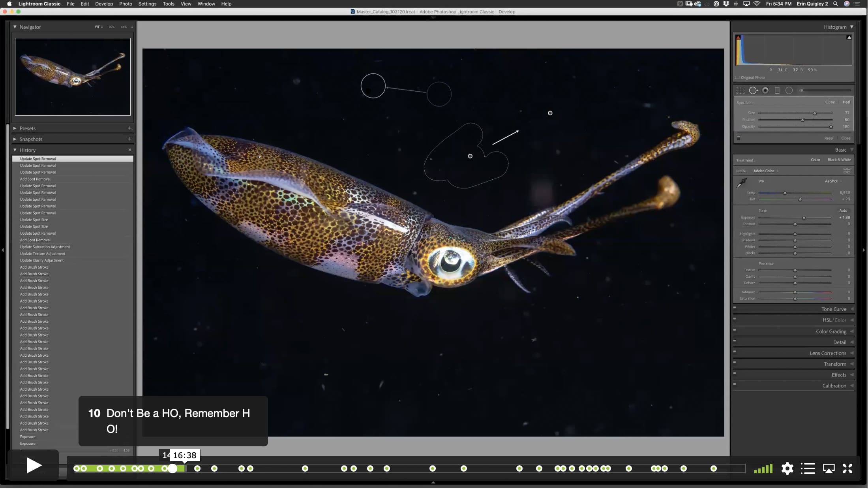Click Auto tone button
868x489 pixels.
(x=843, y=211)
